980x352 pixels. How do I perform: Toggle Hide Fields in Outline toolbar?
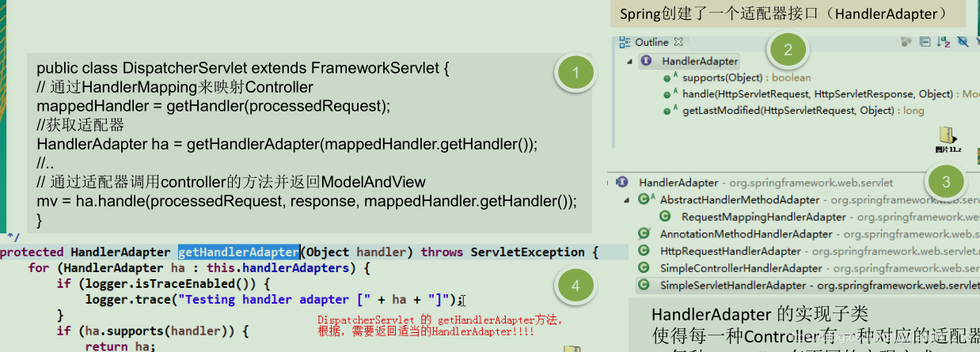963,42
